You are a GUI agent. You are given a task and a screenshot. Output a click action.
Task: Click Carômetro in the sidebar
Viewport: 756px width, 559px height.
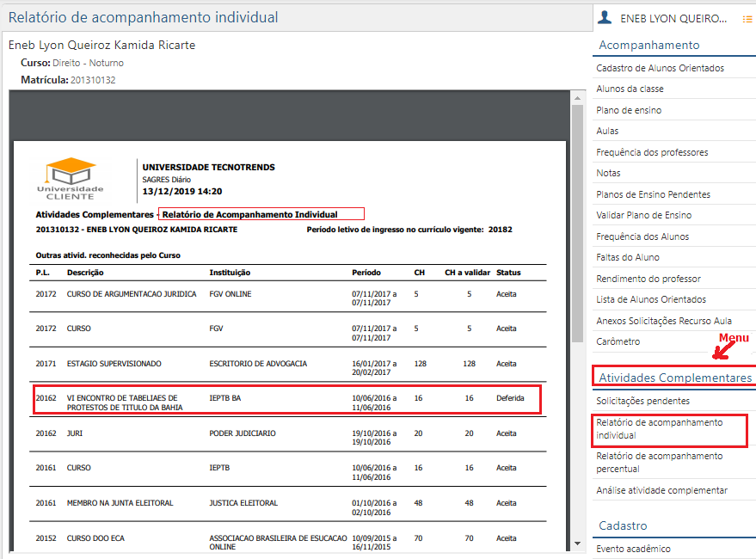coord(618,342)
